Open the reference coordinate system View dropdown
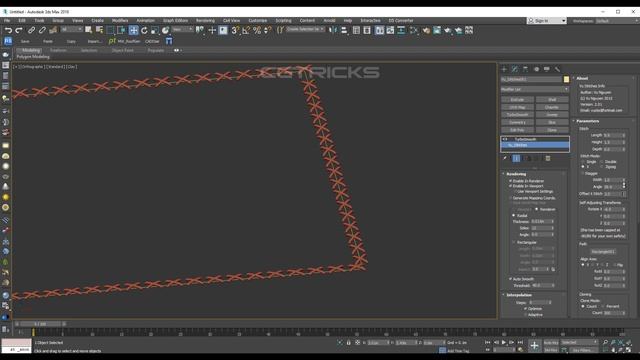Screen dimensions: 640x360 [182, 29]
